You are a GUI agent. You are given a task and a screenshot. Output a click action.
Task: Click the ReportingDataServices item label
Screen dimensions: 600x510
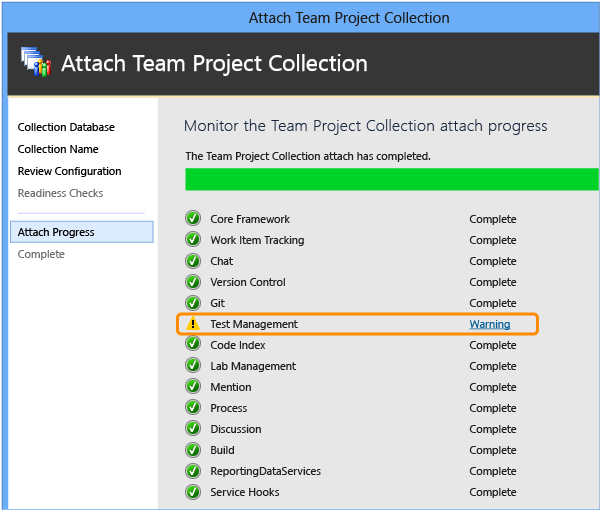click(x=266, y=471)
